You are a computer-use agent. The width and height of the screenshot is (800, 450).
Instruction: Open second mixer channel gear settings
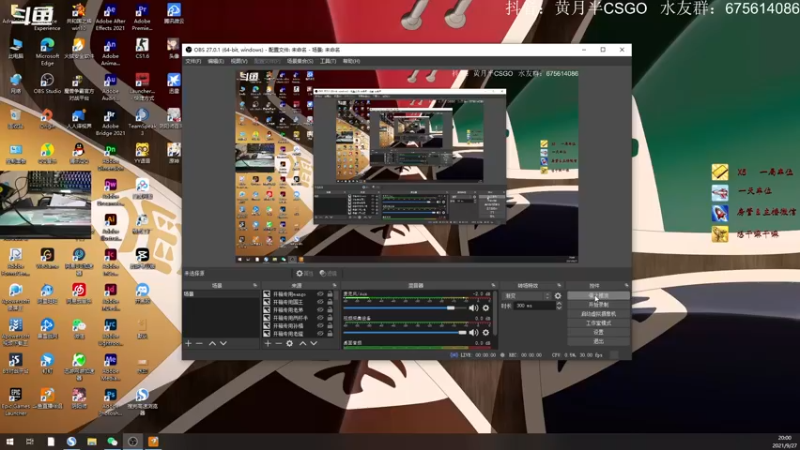point(486,332)
